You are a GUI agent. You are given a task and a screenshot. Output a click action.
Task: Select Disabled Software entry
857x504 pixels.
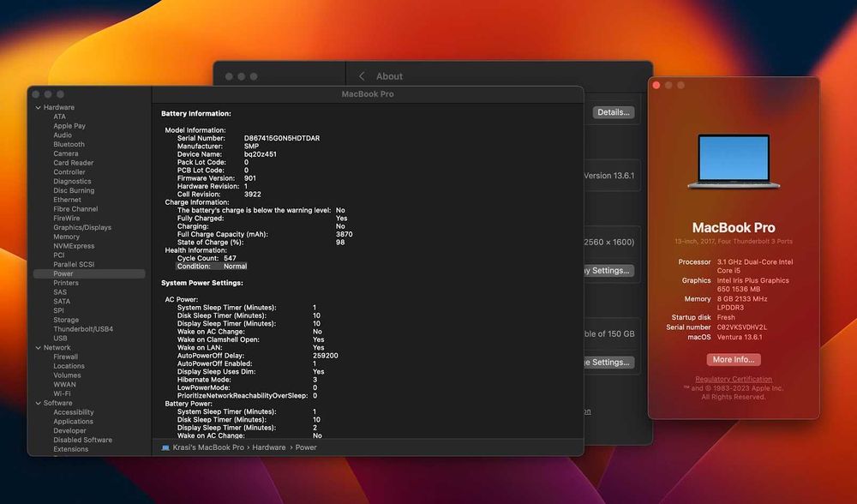tap(82, 440)
